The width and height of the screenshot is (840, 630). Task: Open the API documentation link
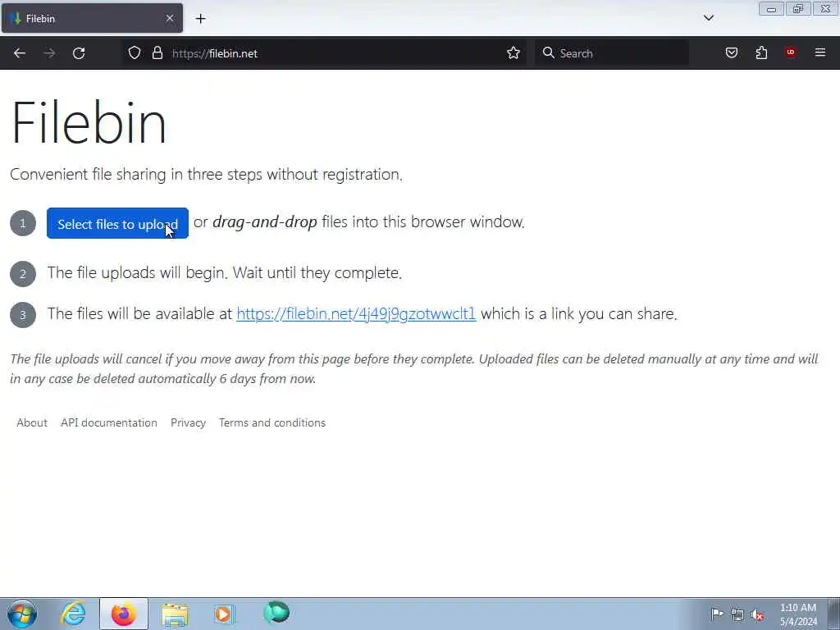click(109, 422)
